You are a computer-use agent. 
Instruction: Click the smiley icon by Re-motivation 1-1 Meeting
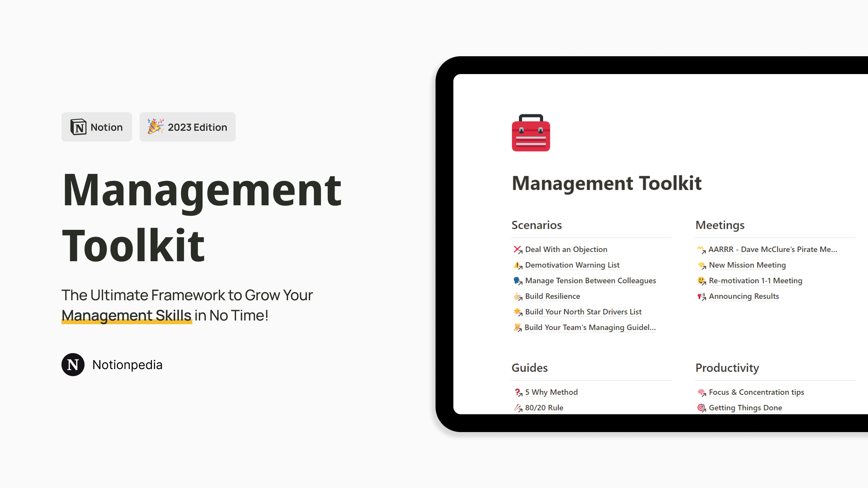pos(701,281)
